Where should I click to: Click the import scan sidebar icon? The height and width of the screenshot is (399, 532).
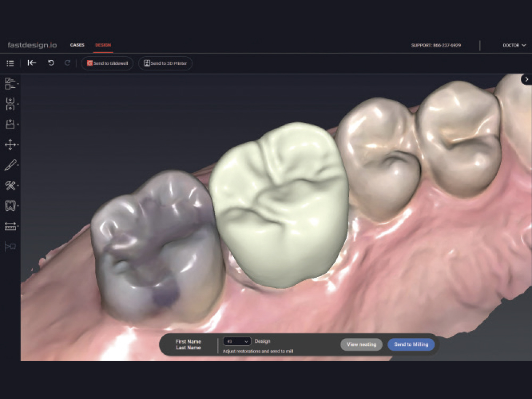click(x=10, y=104)
